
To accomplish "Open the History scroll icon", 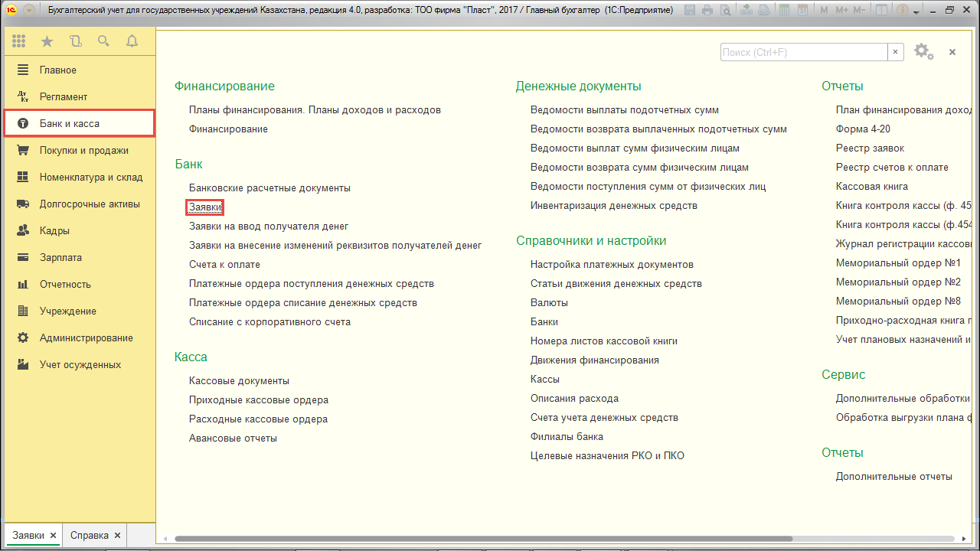I will tap(75, 41).
